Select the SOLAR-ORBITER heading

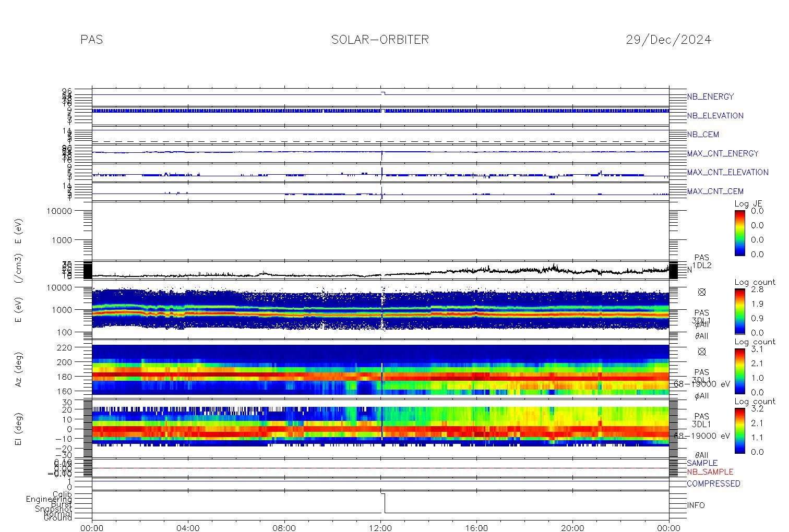pos(380,40)
